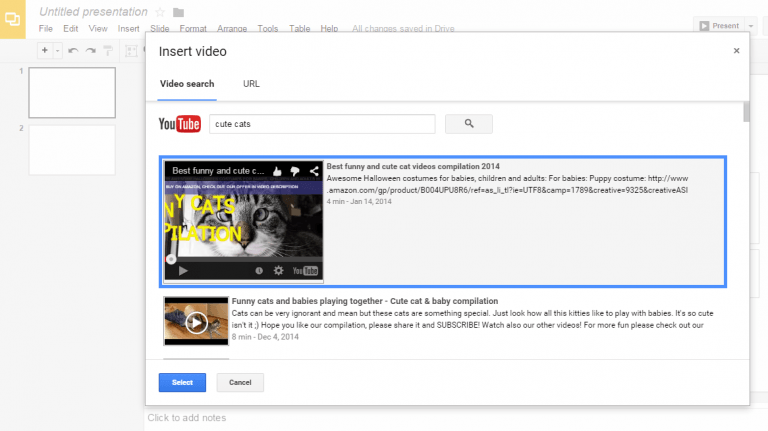Switch to the URL tab
Image resolution: width=768 pixels, height=431 pixels.
(251, 84)
